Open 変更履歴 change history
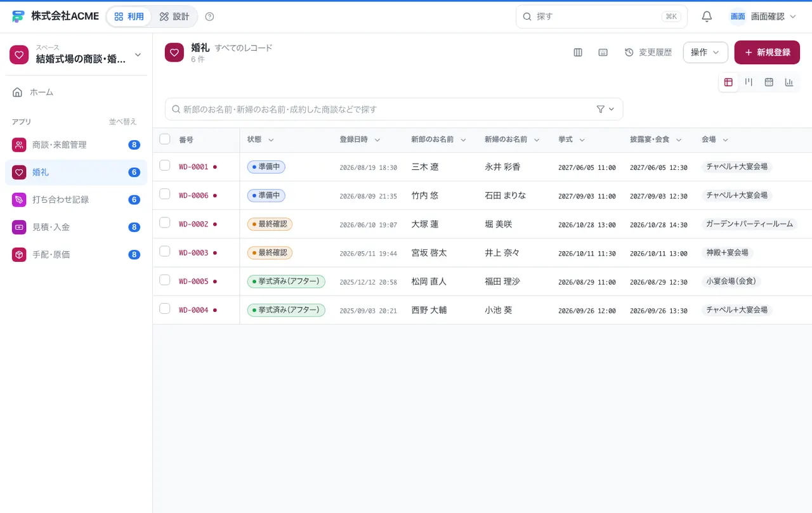812x513 pixels. [648, 53]
